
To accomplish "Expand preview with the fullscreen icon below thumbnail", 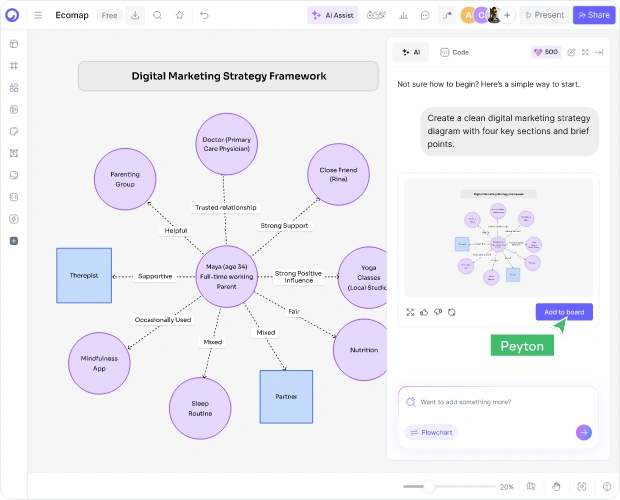I will point(410,312).
